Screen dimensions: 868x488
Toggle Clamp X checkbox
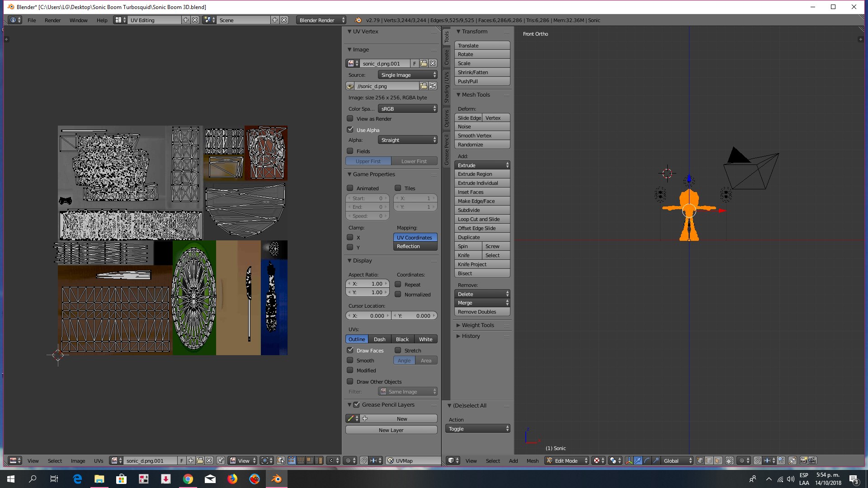click(x=350, y=237)
